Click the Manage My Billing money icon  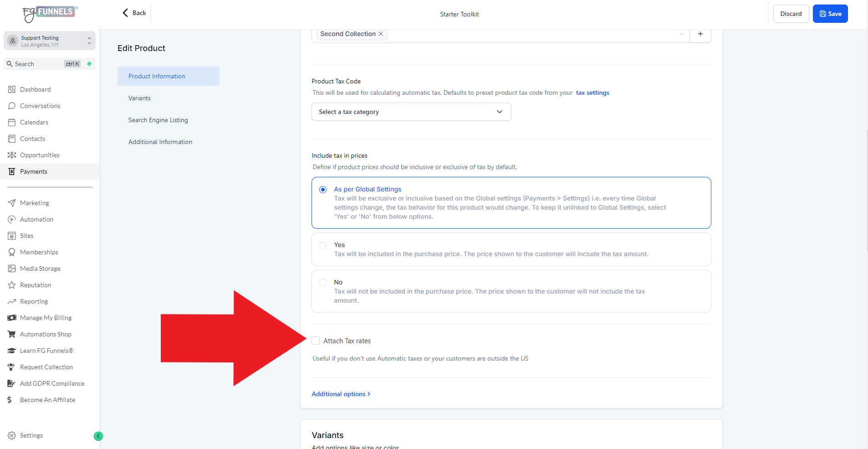(x=12, y=318)
